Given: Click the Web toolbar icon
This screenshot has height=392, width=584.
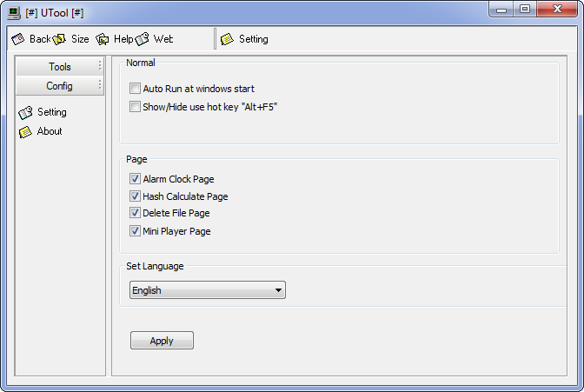Looking at the screenshot, I should [x=143, y=39].
